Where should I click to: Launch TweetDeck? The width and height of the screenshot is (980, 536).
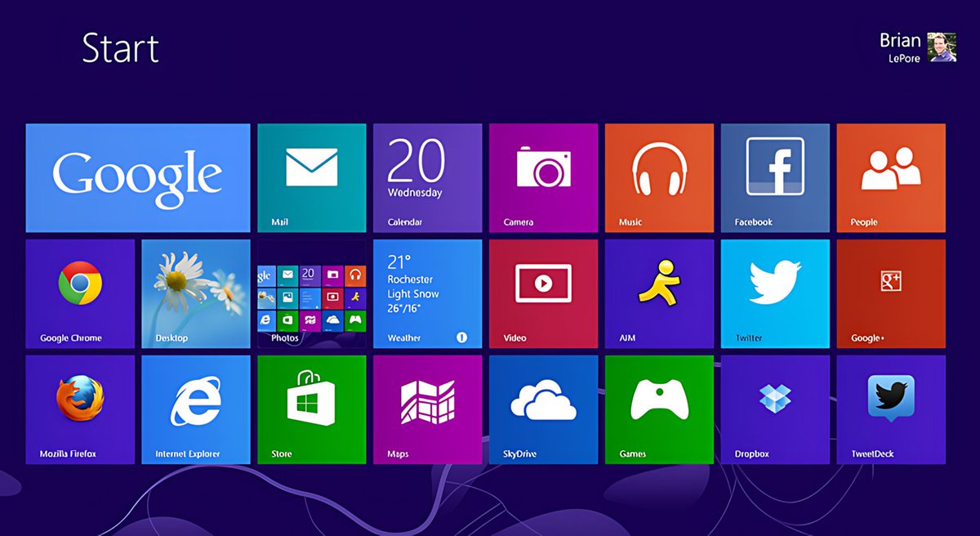click(x=890, y=409)
